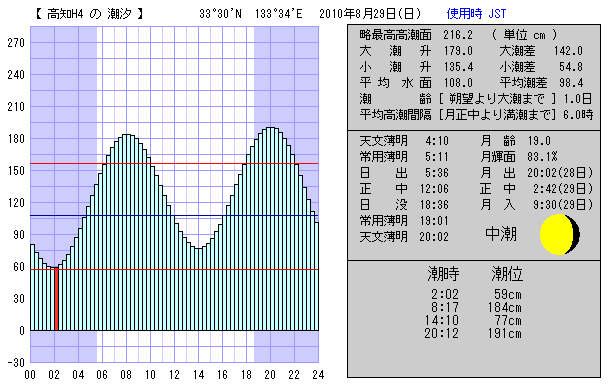Click the tide time 14:10 row

pos(442,320)
